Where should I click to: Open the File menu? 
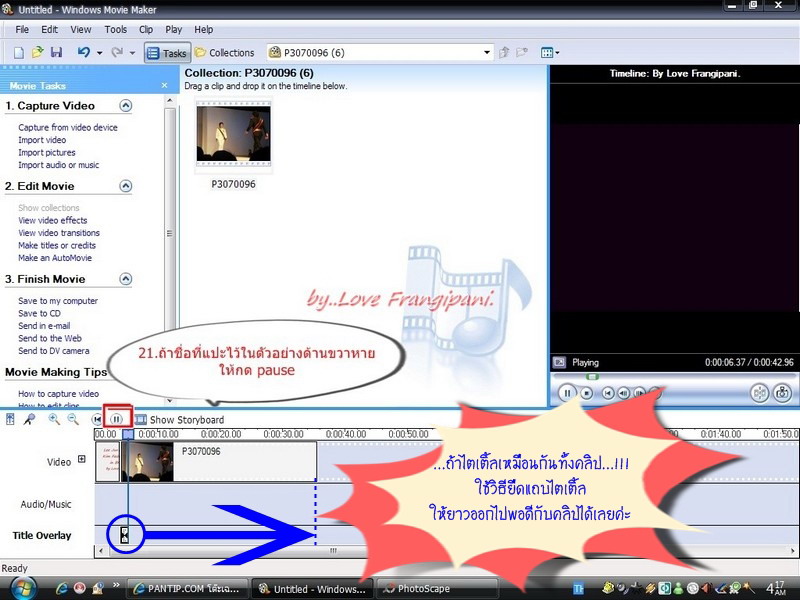click(22, 30)
